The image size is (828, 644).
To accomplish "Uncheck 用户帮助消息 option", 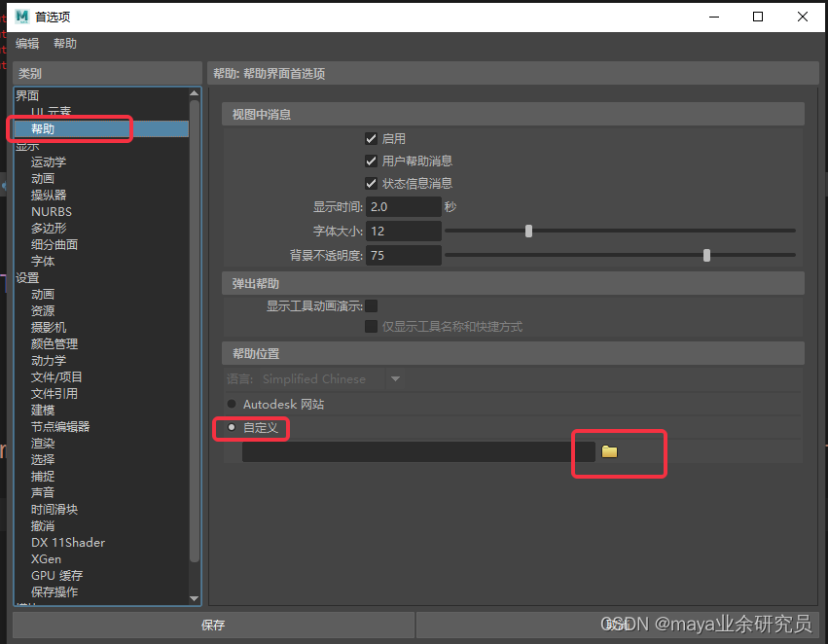I will point(372,161).
